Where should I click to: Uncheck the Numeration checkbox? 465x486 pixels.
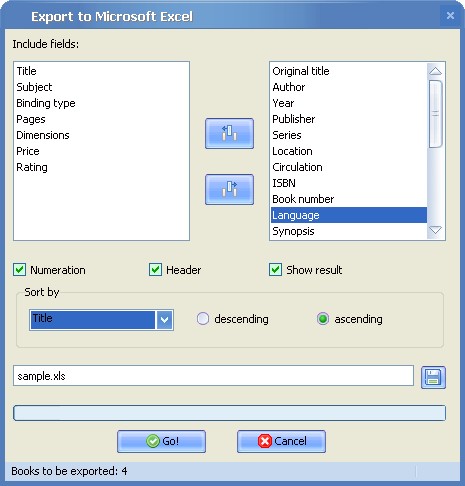(20, 270)
